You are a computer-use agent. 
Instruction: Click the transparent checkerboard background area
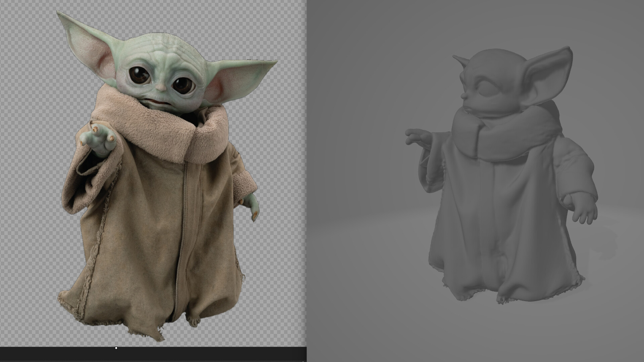click(30, 168)
